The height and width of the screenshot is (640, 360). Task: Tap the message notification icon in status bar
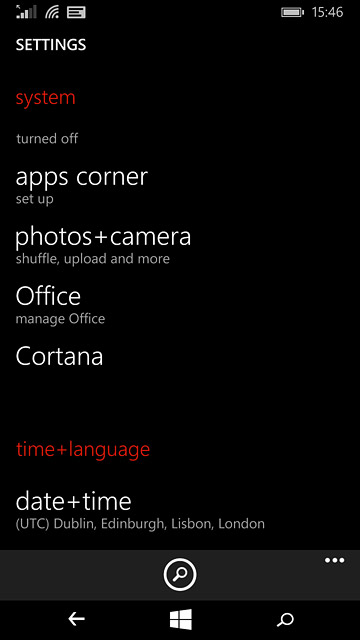pos(76,13)
